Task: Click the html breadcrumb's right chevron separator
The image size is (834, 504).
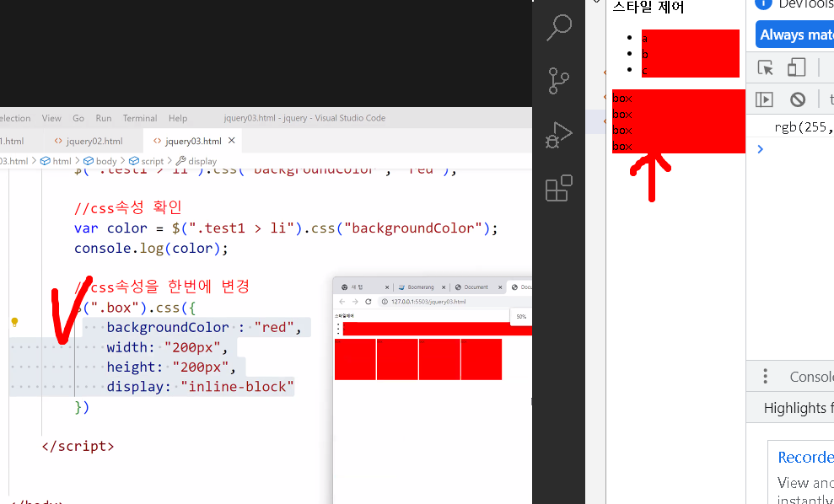Action: click(78, 161)
